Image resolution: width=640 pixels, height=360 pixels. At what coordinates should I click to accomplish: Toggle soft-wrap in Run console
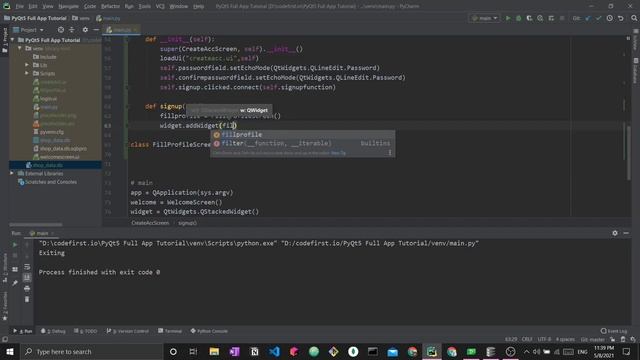tap(27, 267)
